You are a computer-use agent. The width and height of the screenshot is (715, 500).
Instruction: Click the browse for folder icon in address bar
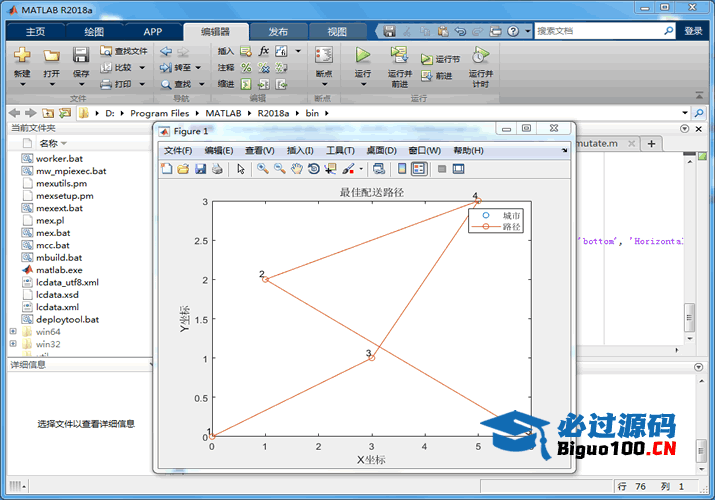(x=65, y=113)
